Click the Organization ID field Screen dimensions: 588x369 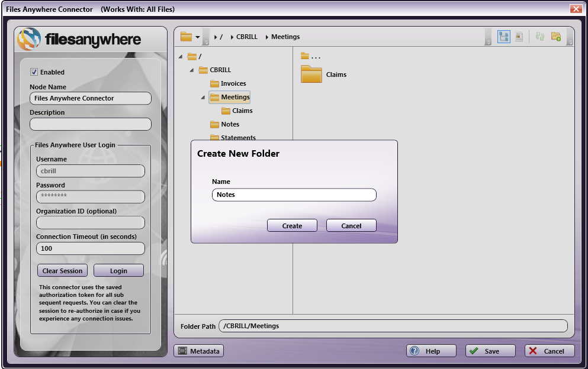point(91,222)
